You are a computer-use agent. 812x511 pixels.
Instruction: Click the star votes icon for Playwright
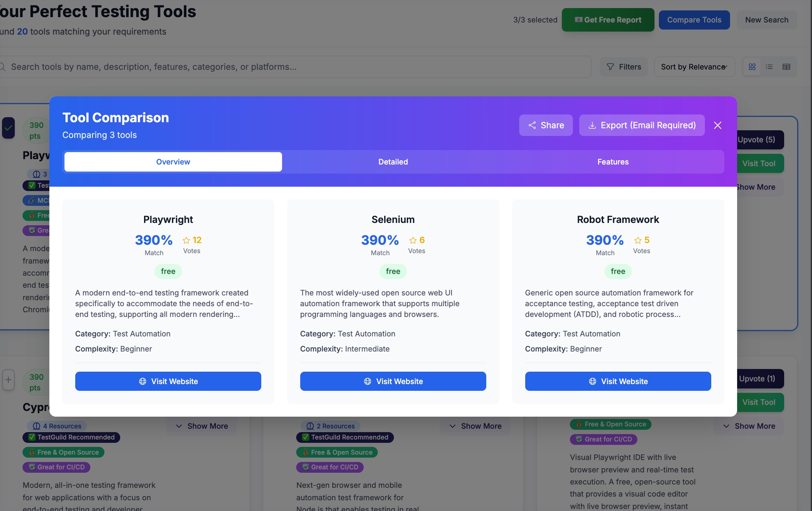coord(186,240)
